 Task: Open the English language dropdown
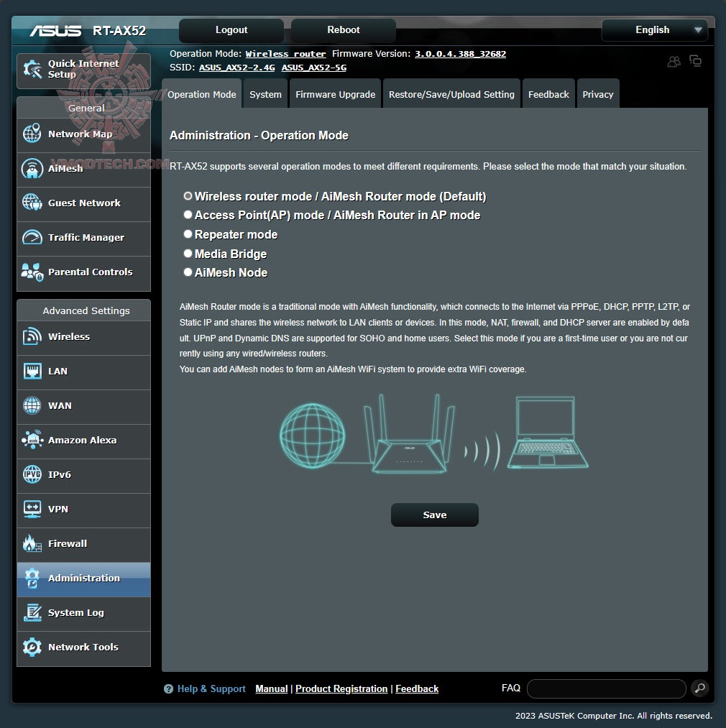[654, 29]
